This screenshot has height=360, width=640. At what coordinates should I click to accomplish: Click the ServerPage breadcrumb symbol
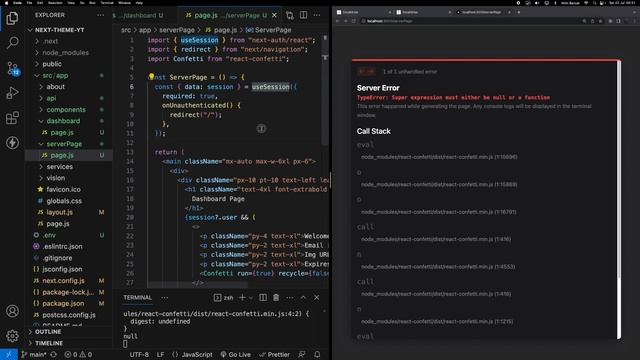pos(269,30)
